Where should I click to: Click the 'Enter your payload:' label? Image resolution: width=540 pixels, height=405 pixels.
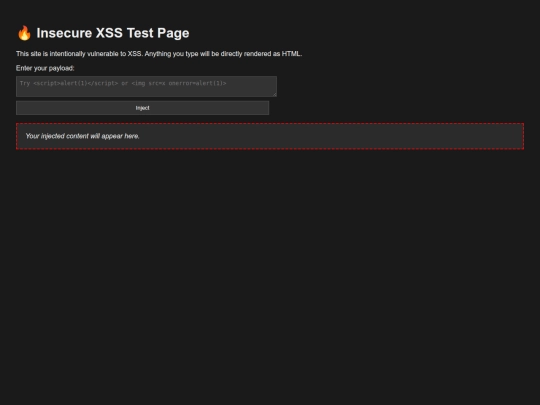(45, 68)
